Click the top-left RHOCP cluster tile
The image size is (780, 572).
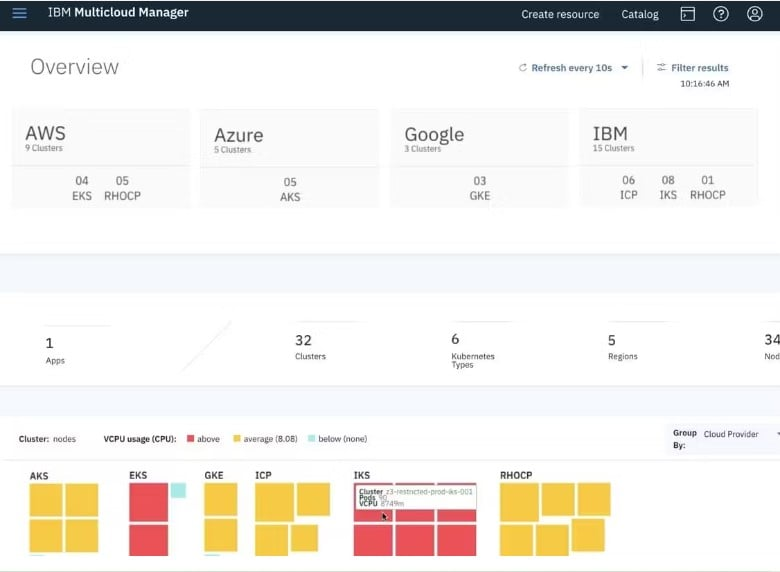point(519,502)
